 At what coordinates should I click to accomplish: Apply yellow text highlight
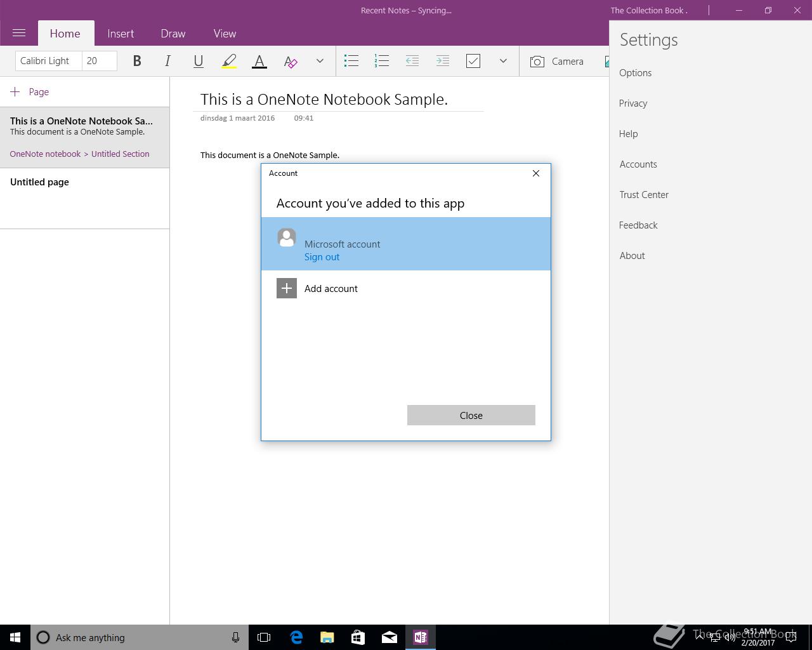[229, 61]
